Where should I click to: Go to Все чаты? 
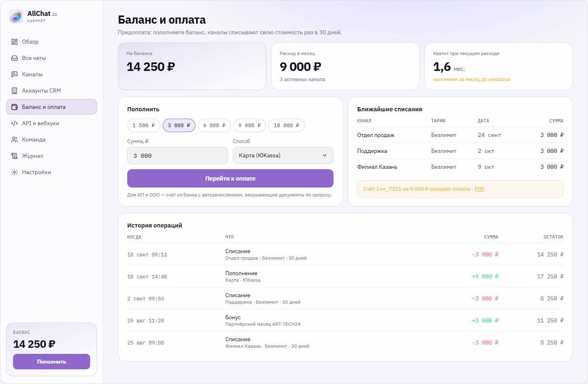coord(51,58)
